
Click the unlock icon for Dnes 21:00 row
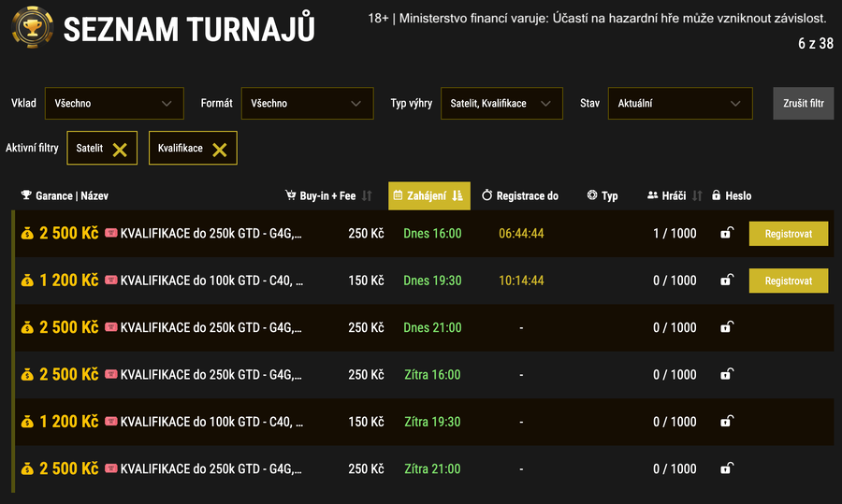click(x=727, y=327)
